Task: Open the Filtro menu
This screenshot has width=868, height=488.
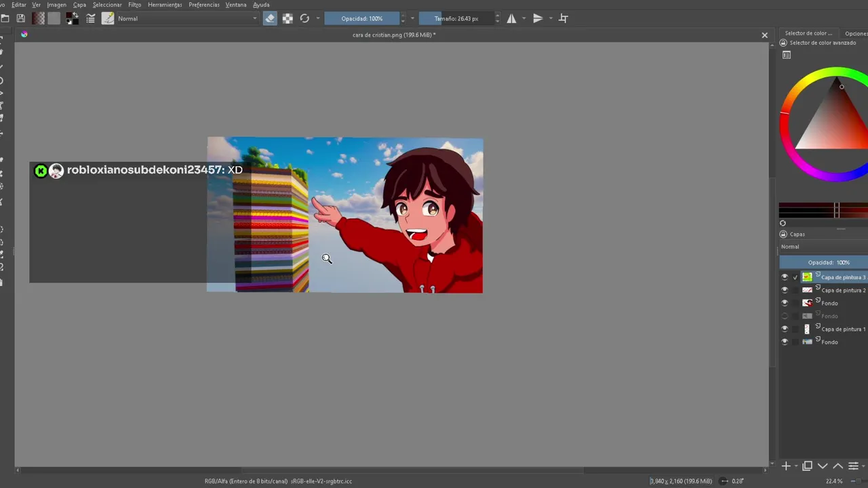Action: pos(134,5)
